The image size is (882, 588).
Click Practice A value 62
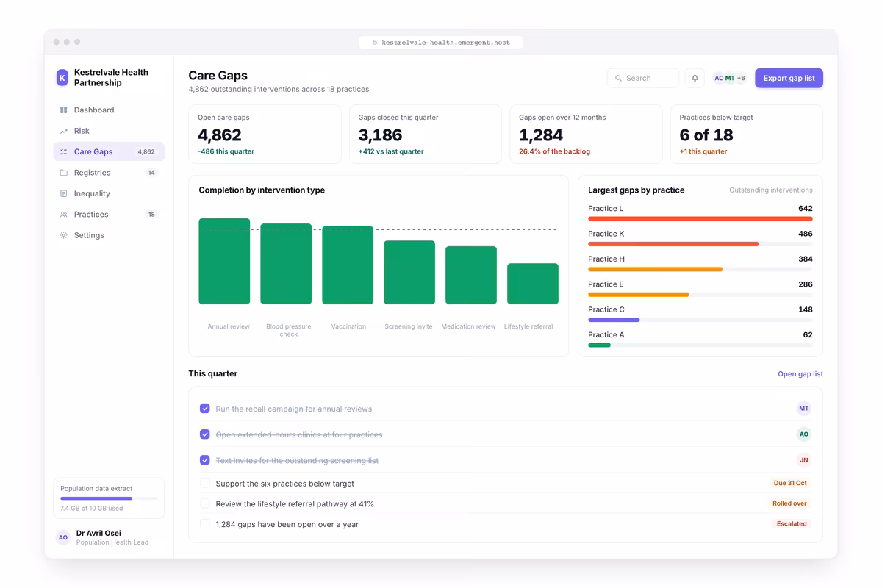click(808, 335)
